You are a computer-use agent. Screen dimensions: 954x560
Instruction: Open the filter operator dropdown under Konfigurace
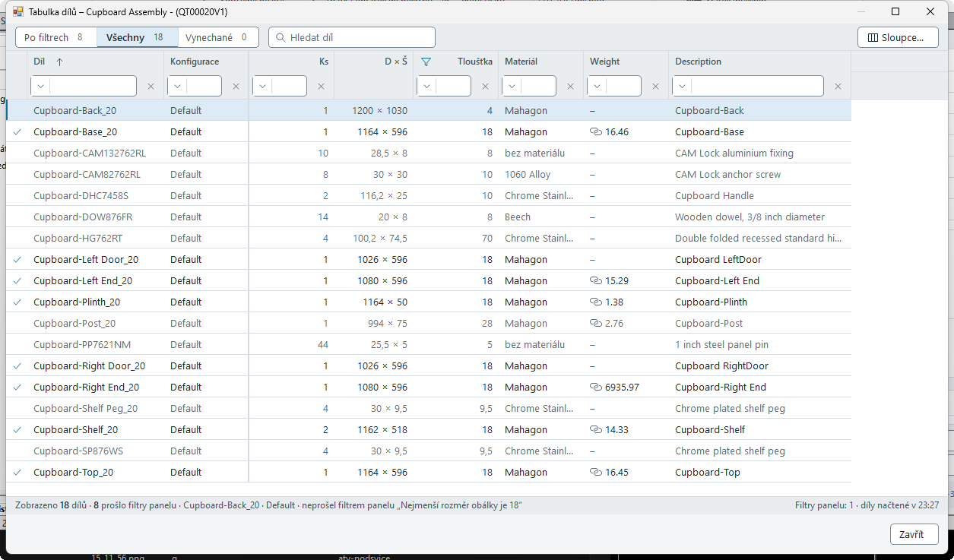pos(177,86)
